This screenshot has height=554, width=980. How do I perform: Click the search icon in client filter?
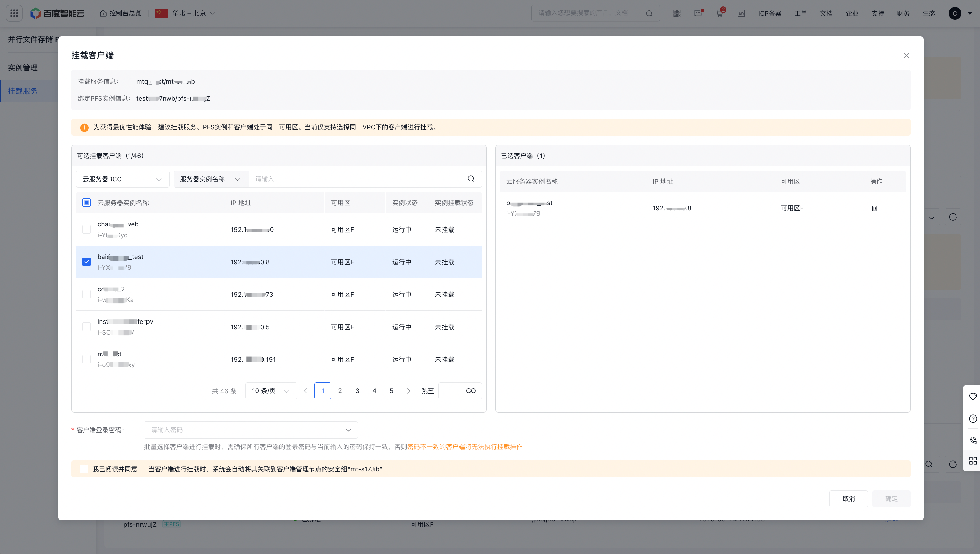pyautogui.click(x=471, y=179)
